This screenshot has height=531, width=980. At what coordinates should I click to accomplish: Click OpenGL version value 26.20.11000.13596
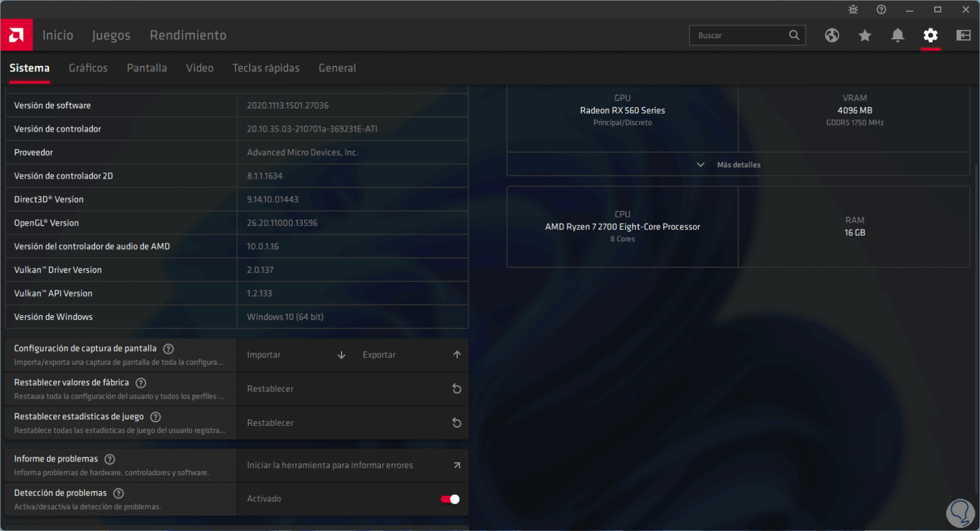[x=283, y=223]
